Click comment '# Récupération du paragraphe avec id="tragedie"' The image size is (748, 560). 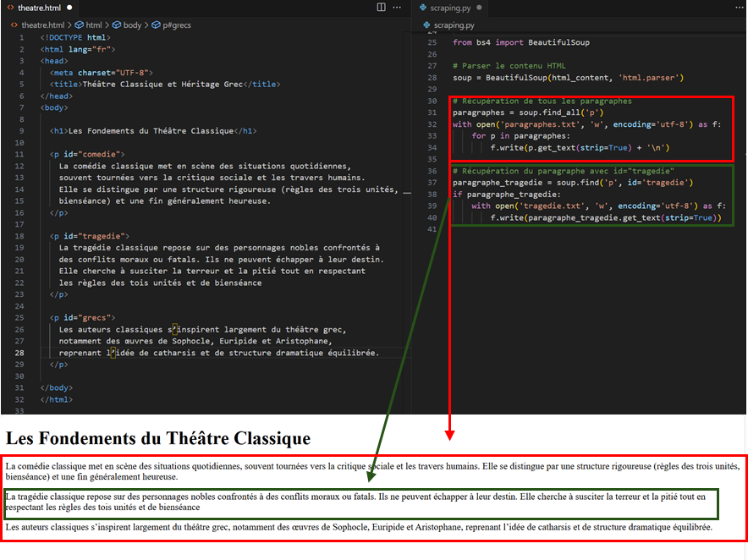pyautogui.click(x=564, y=171)
